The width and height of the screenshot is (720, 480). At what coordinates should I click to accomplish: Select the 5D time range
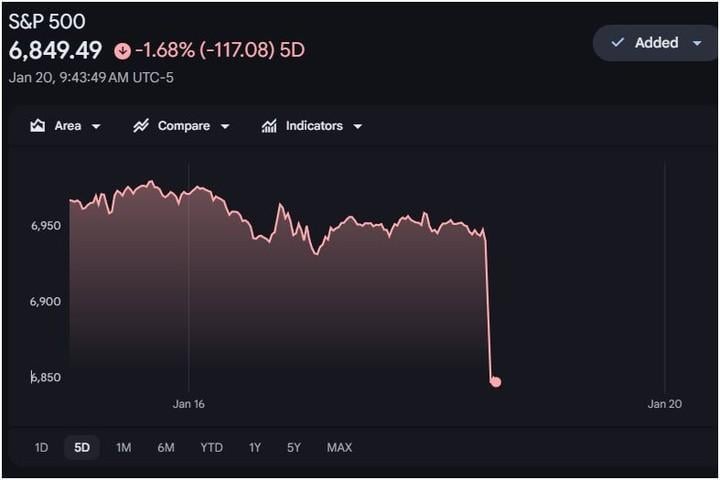click(81, 447)
